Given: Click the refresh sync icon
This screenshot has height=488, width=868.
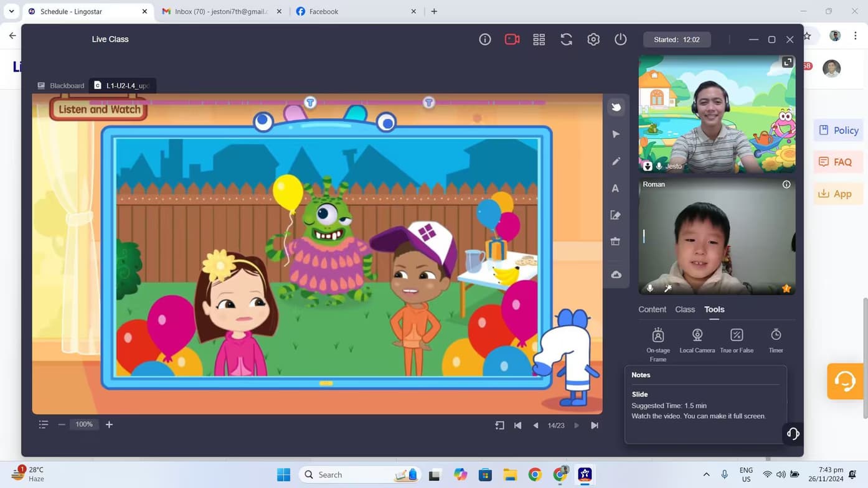Looking at the screenshot, I should coord(566,39).
